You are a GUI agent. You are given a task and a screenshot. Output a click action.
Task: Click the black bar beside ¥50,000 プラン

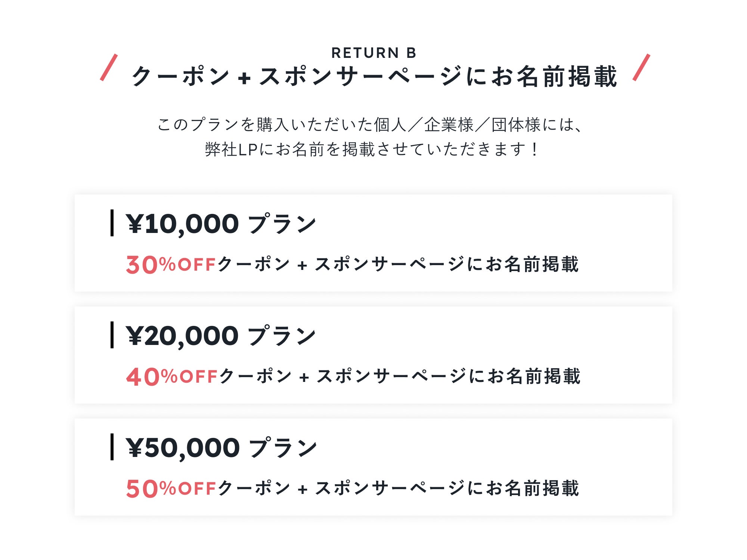(x=112, y=447)
